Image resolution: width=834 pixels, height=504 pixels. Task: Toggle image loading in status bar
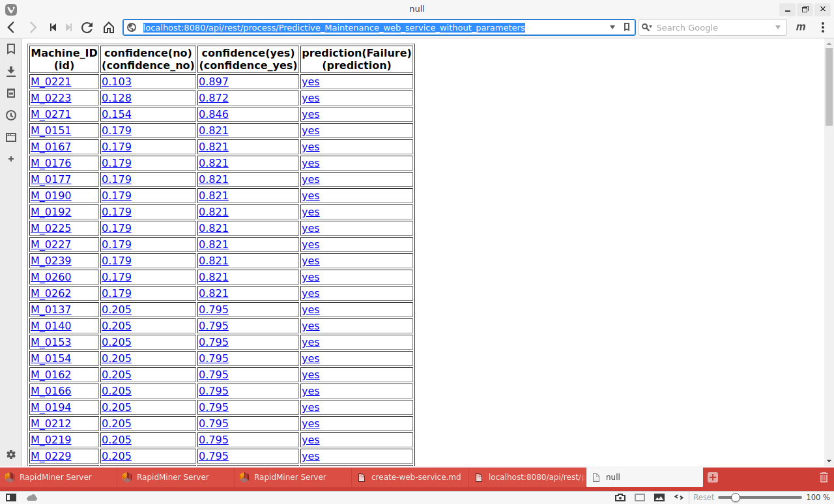(659, 497)
